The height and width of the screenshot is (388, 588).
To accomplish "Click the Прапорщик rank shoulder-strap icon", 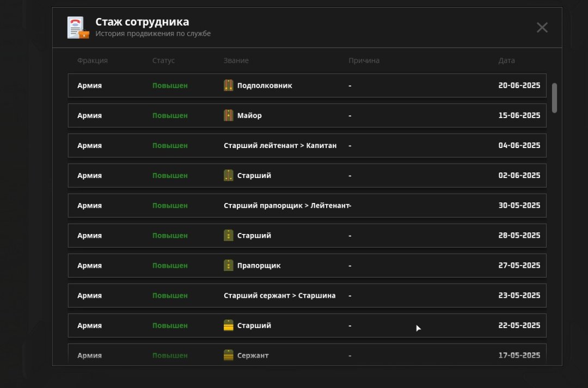I will click(228, 266).
